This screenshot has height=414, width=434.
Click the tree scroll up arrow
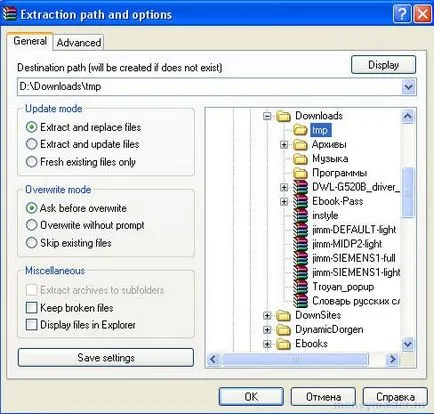pos(408,116)
